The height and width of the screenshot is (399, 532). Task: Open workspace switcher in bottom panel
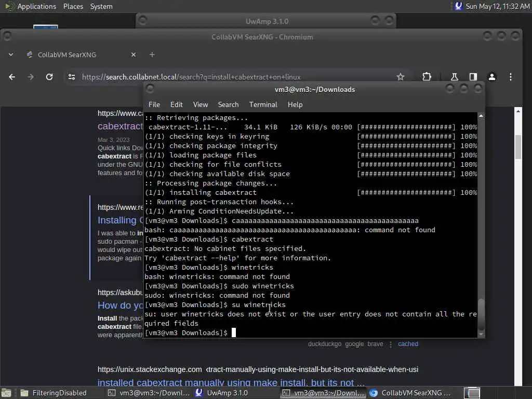tap(472, 393)
